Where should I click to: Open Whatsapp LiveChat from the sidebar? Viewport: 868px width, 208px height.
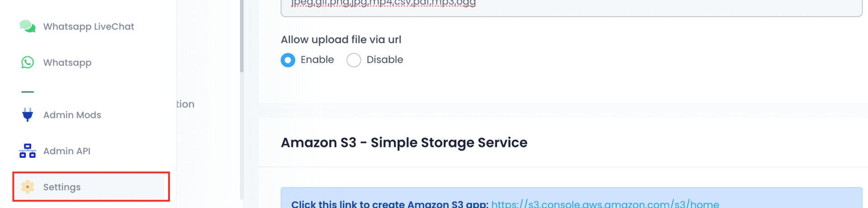pyautogui.click(x=89, y=27)
